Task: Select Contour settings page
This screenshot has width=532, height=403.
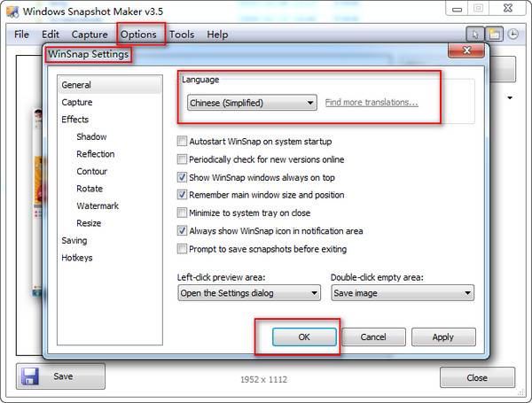Action: click(91, 171)
